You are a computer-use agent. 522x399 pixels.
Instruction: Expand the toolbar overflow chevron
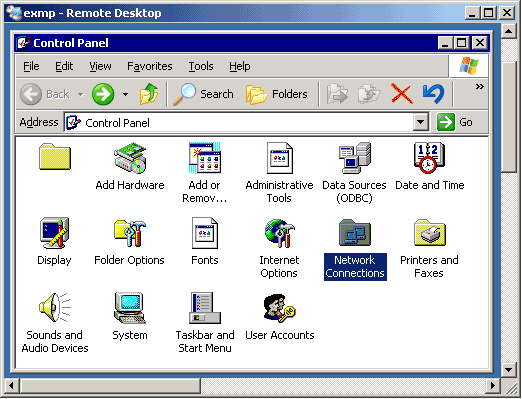[479, 87]
